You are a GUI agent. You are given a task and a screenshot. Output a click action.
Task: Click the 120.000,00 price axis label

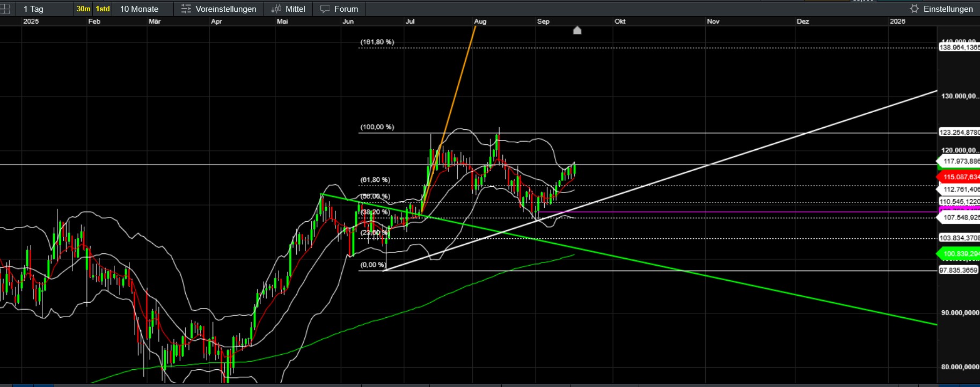[960, 150]
